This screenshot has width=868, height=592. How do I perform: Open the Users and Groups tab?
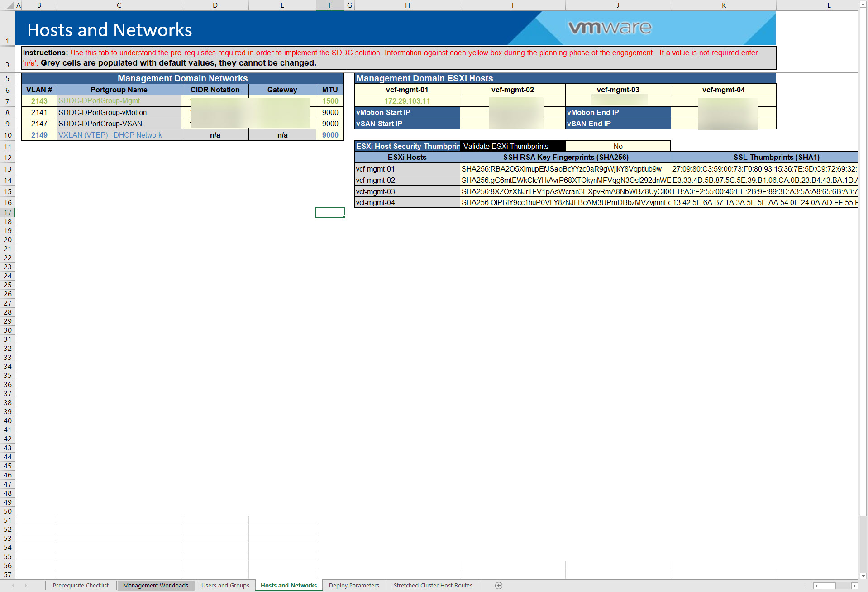click(225, 586)
